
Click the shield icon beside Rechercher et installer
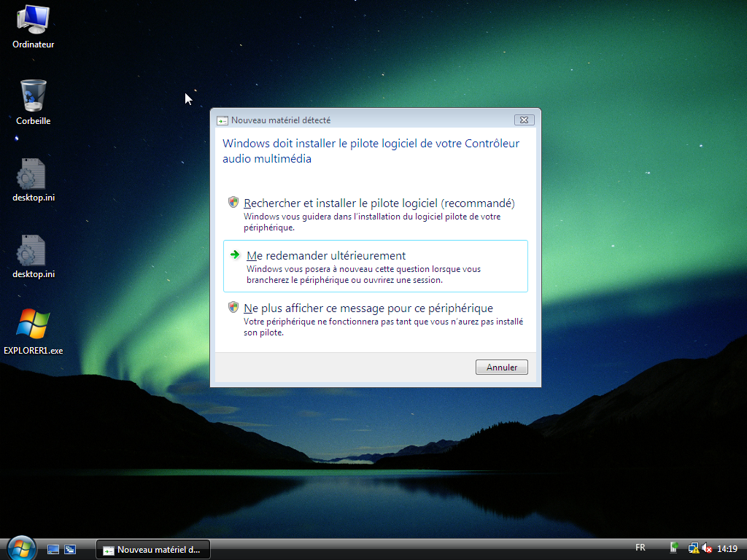click(x=233, y=202)
